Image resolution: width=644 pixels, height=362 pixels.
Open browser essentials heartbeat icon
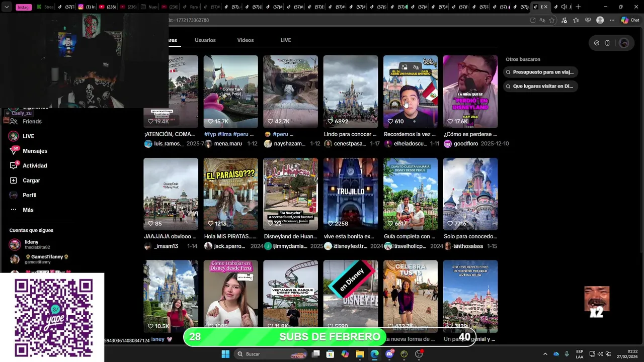tap(588, 20)
